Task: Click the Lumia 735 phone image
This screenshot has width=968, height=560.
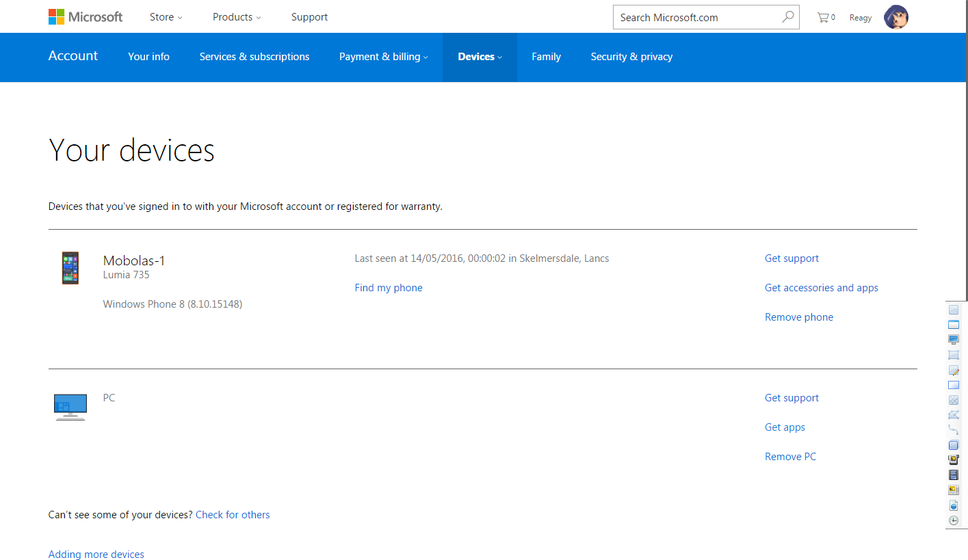Action: pos(70,267)
